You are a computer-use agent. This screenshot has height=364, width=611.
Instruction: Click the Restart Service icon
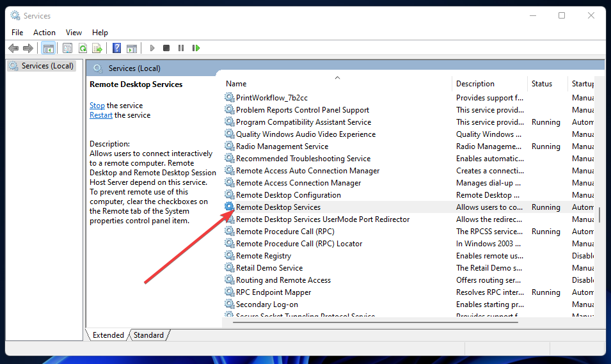pos(196,48)
